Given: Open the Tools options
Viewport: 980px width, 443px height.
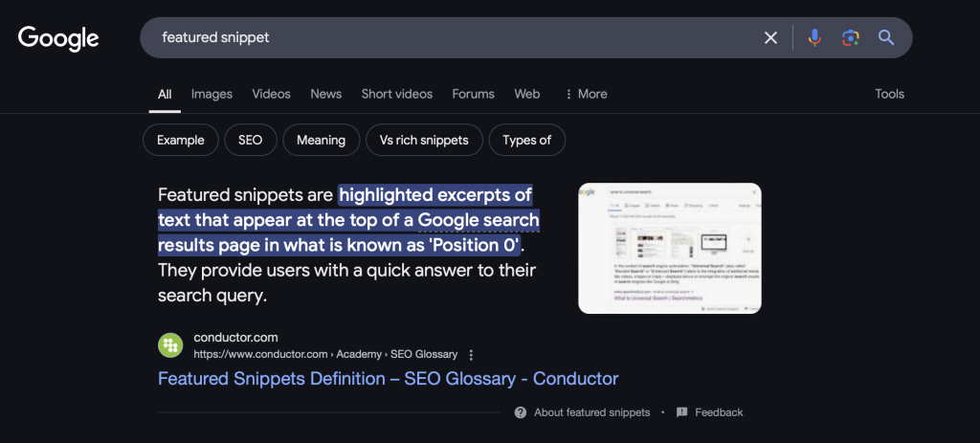Looking at the screenshot, I should (x=889, y=95).
